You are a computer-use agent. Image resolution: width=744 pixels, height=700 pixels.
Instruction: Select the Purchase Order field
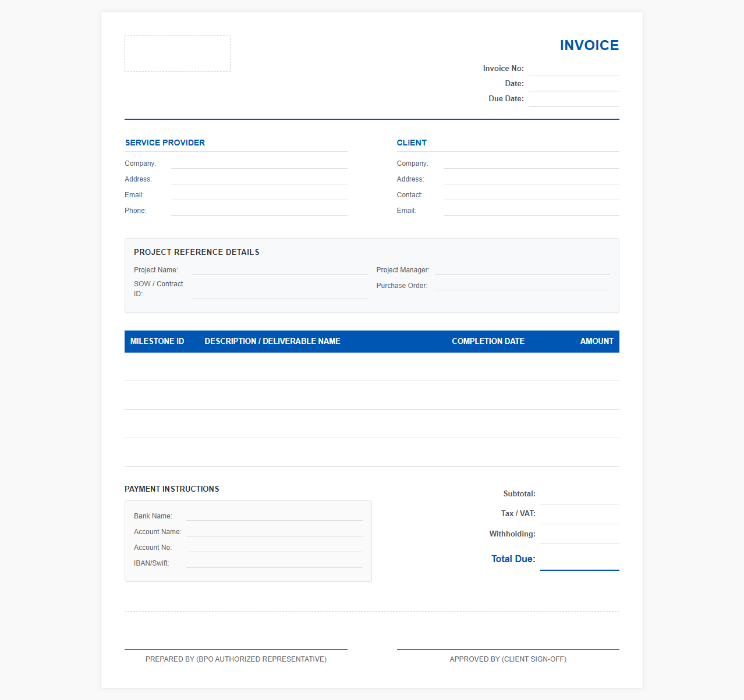(x=522, y=285)
